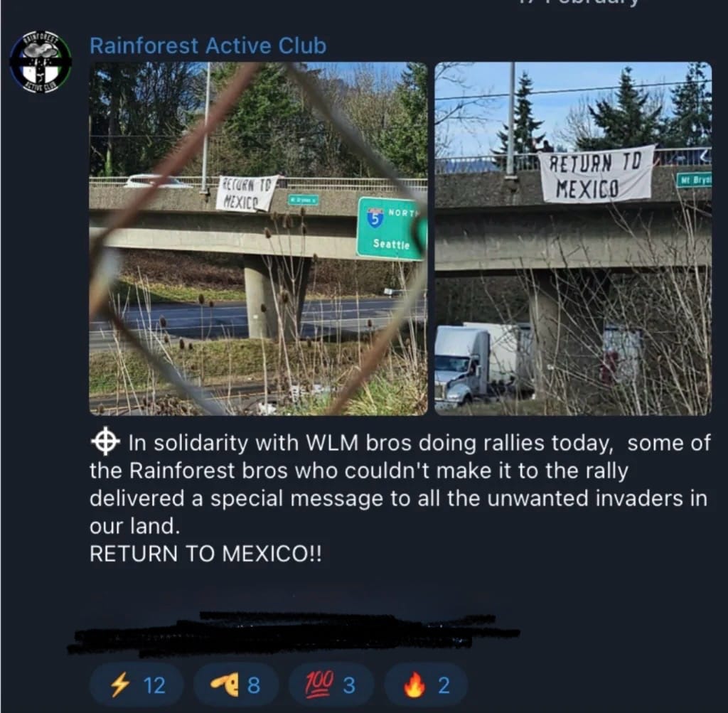Open the left photo with the Seattle sign
The height and width of the screenshot is (713, 728).
[258, 239]
